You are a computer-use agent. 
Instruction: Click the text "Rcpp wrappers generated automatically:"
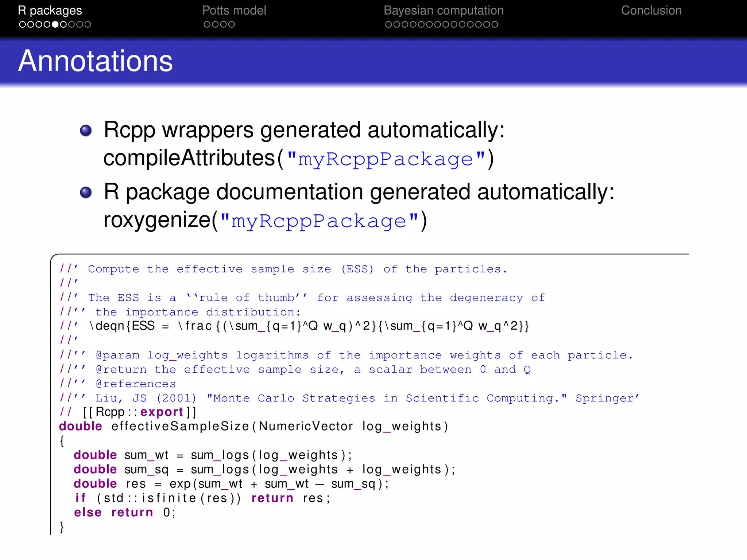click(304, 130)
